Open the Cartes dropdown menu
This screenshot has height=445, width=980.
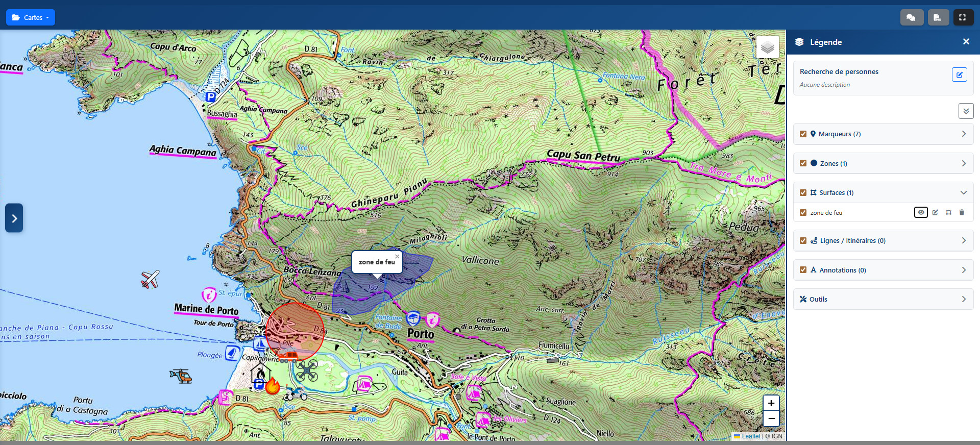tap(31, 17)
